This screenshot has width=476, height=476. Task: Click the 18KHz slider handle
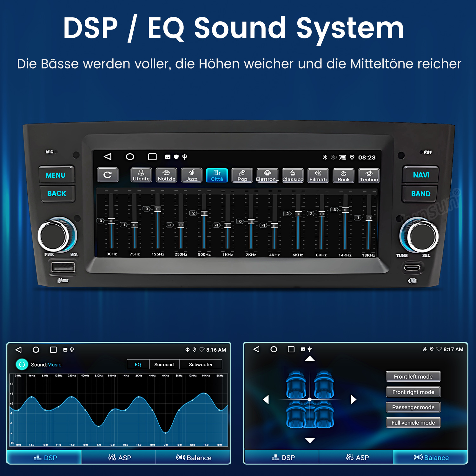point(369,218)
